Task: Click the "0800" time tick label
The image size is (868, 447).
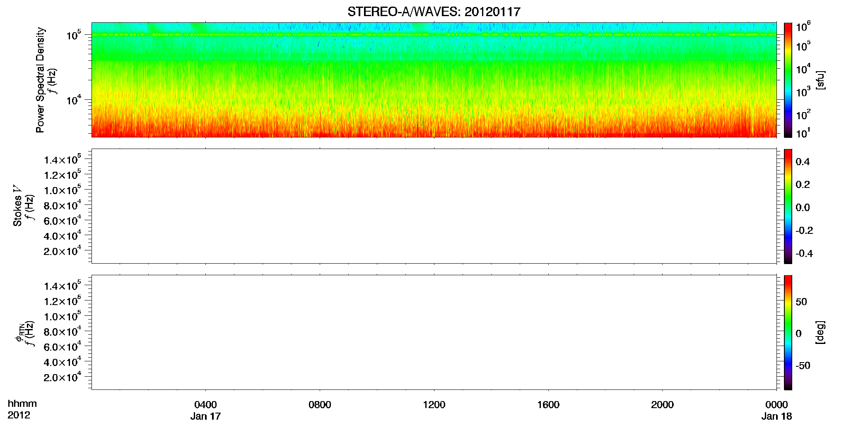Action: tap(320, 405)
